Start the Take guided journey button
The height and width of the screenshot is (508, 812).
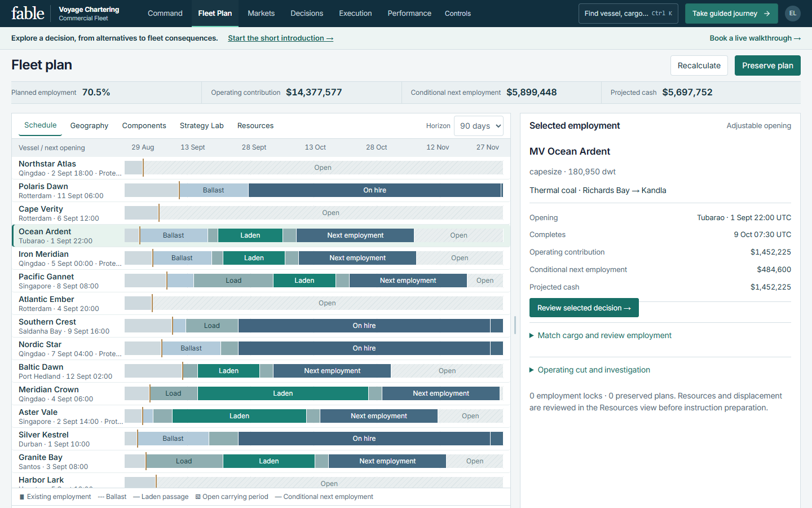coord(731,14)
